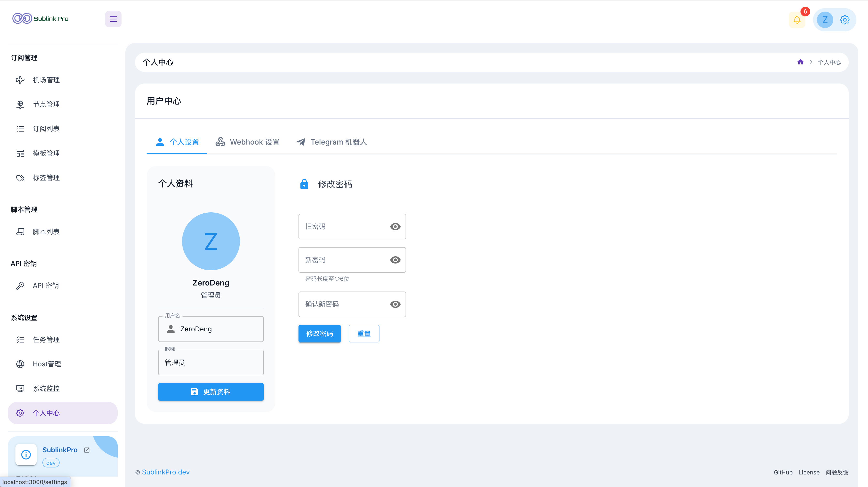Switch to the Webhook 设置 tab

pos(248,142)
